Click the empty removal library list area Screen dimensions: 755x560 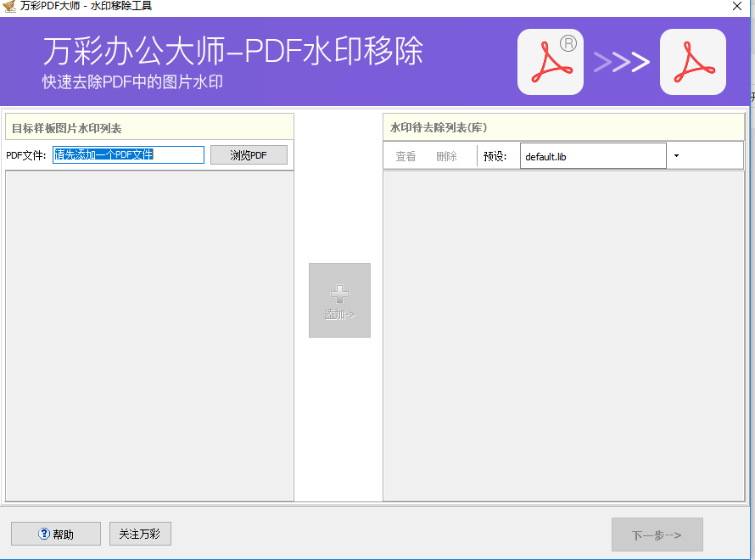(563, 336)
